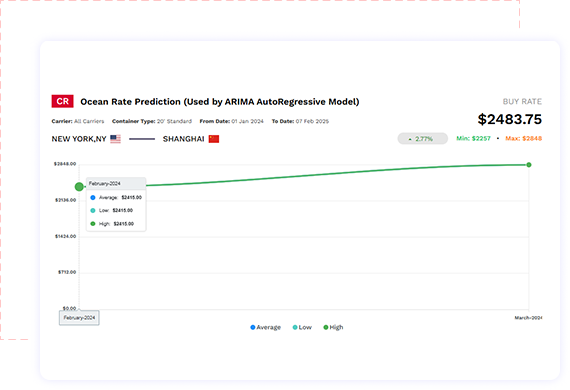The image size is (570, 390).
Task: Click the February-2024 green data point
Action: (x=79, y=187)
